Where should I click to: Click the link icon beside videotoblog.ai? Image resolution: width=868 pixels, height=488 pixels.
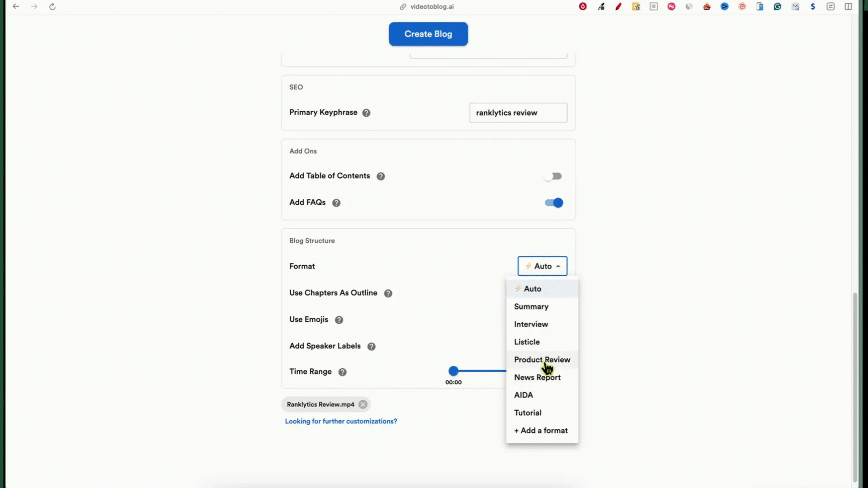pos(403,7)
